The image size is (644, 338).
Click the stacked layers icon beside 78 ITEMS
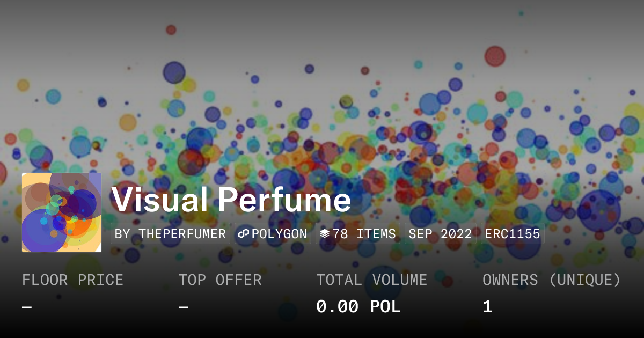pos(324,233)
